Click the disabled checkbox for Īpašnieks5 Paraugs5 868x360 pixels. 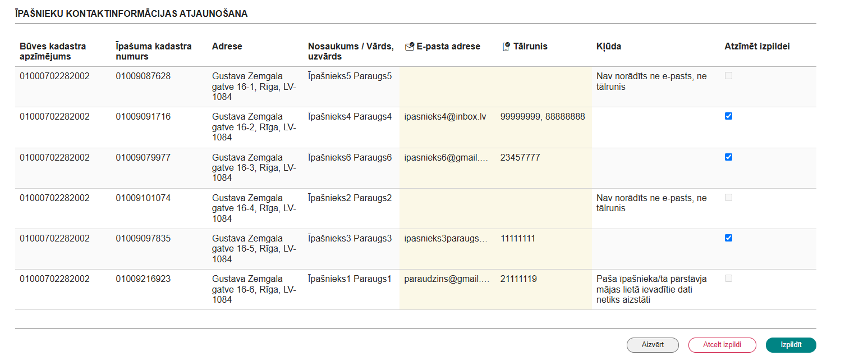pyautogui.click(x=728, y=76)
